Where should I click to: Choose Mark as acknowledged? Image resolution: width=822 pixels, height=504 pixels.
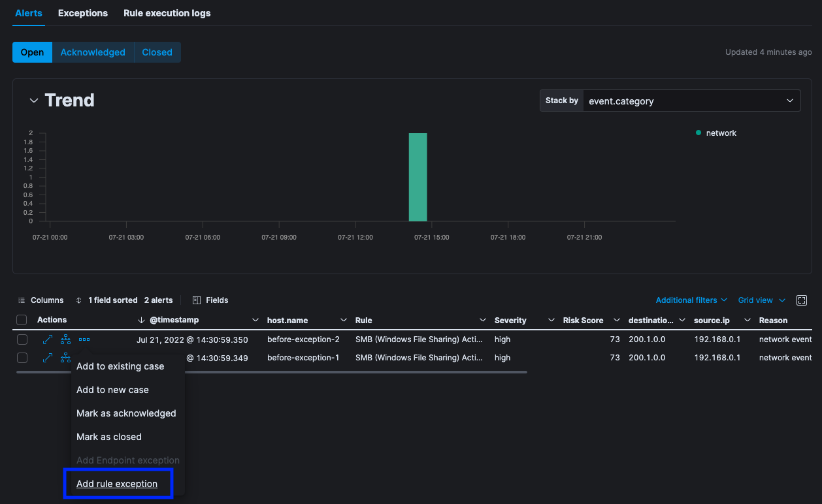coord(126,413)
